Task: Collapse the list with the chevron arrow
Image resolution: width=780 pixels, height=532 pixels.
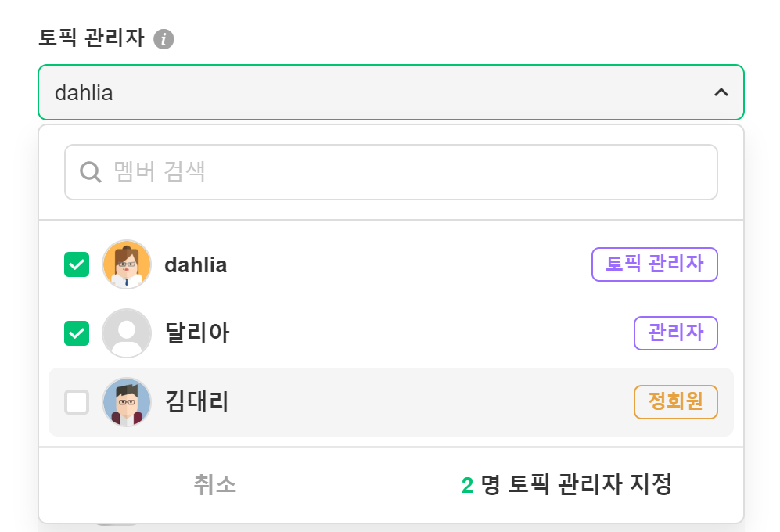Action: pos(721,92)
